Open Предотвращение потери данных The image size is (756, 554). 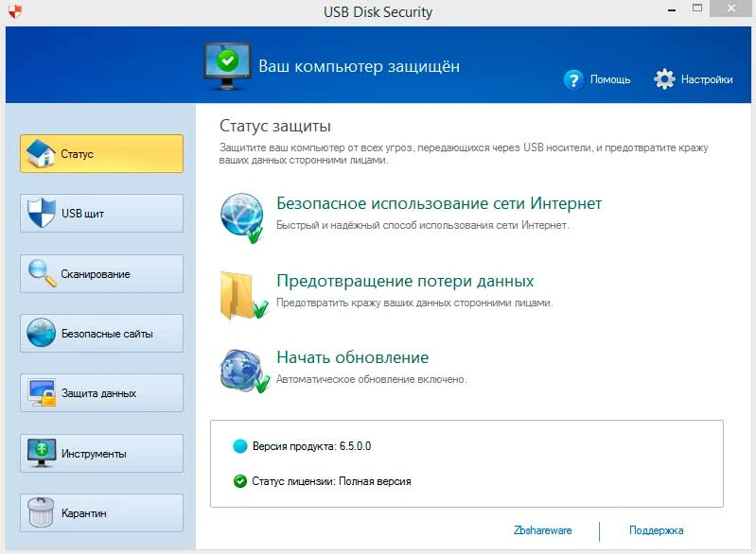click(405, 281)
